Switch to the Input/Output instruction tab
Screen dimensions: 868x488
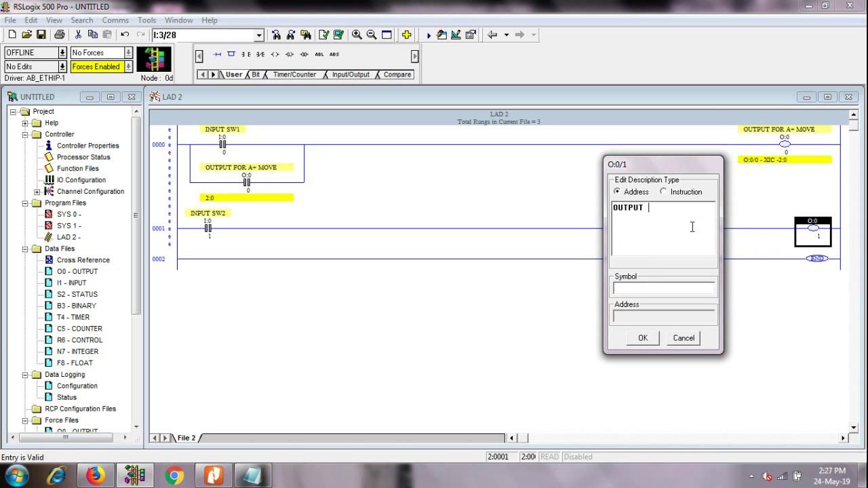(351, 75)
